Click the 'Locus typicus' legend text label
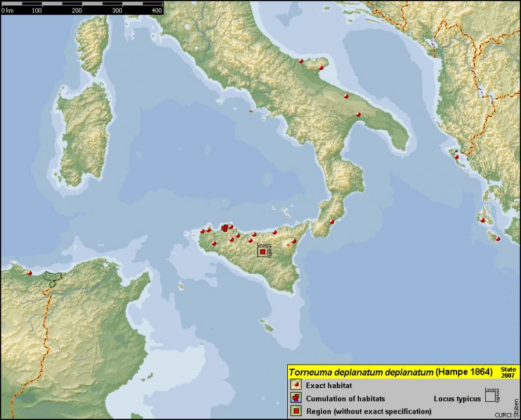 pyautogui.click(x=457, y=399)
